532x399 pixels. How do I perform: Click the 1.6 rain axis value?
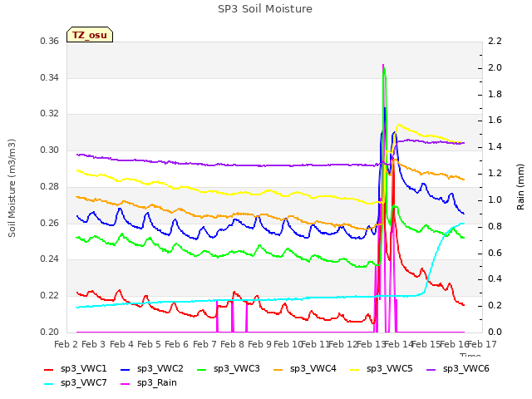point(495,120)
